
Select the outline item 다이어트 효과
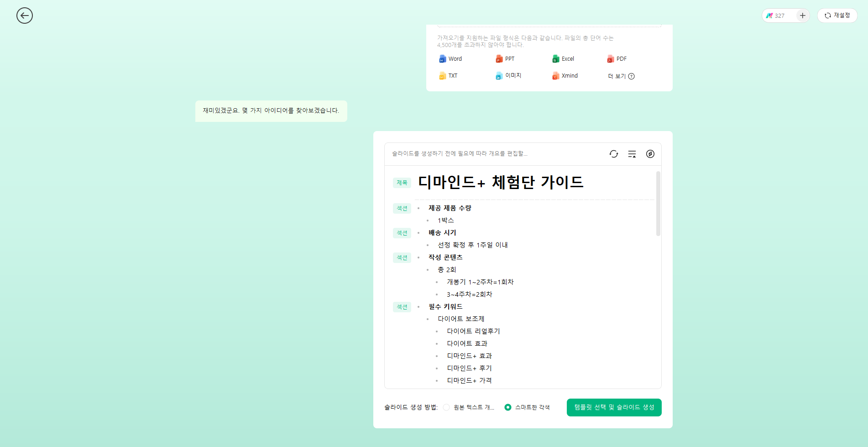tap(467, 344)
